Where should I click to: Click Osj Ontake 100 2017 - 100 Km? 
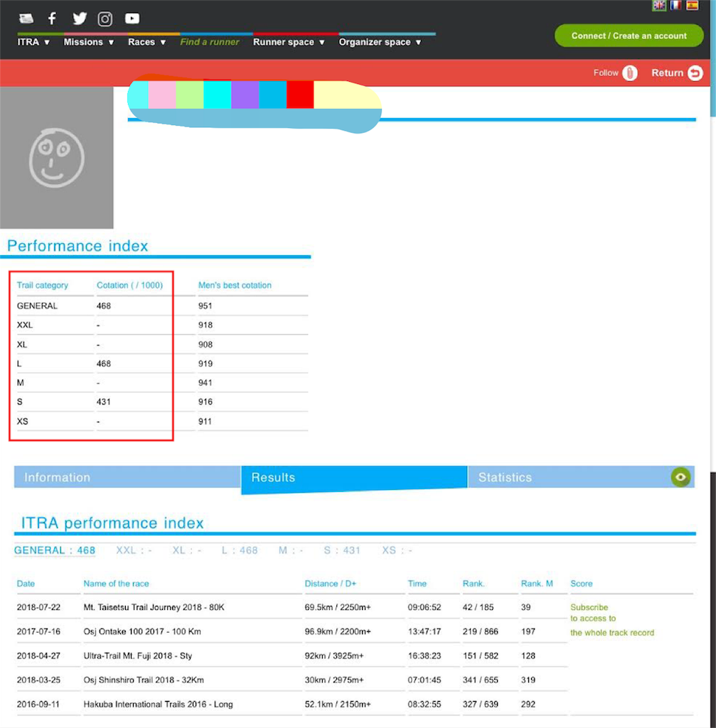142,631
